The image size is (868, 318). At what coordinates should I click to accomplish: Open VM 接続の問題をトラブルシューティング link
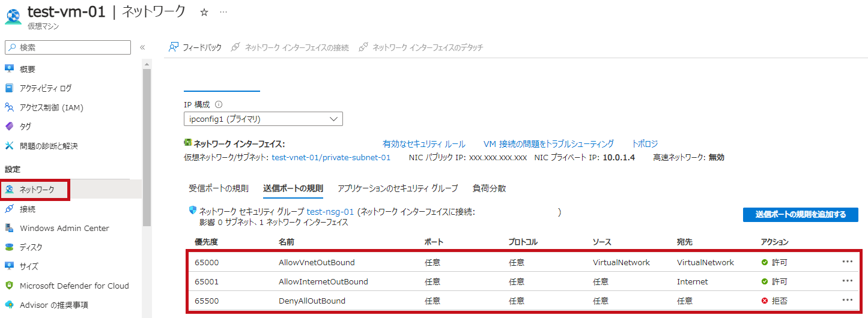click(548, 144)
